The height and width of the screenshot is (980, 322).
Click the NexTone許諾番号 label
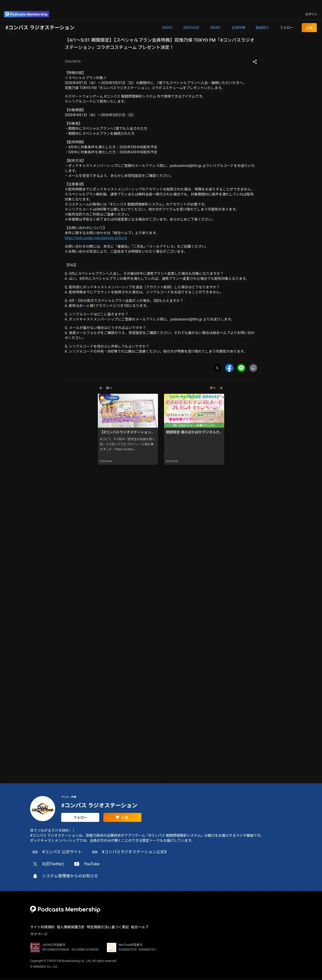pyautogui.click(x=130, y=945)
